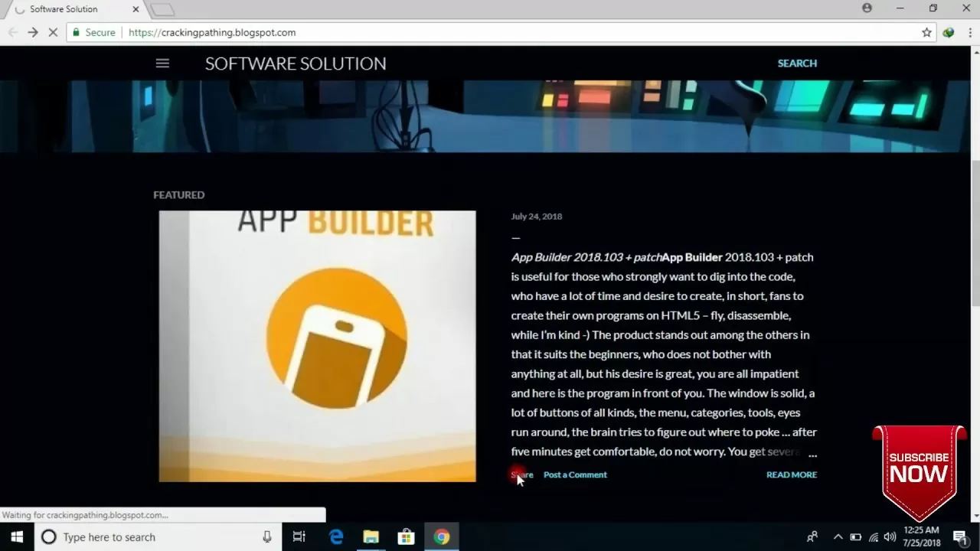The image size is (980, 551).
Task: Click the Chrome icon in the taskbar
Action: (x=442, y=537)
